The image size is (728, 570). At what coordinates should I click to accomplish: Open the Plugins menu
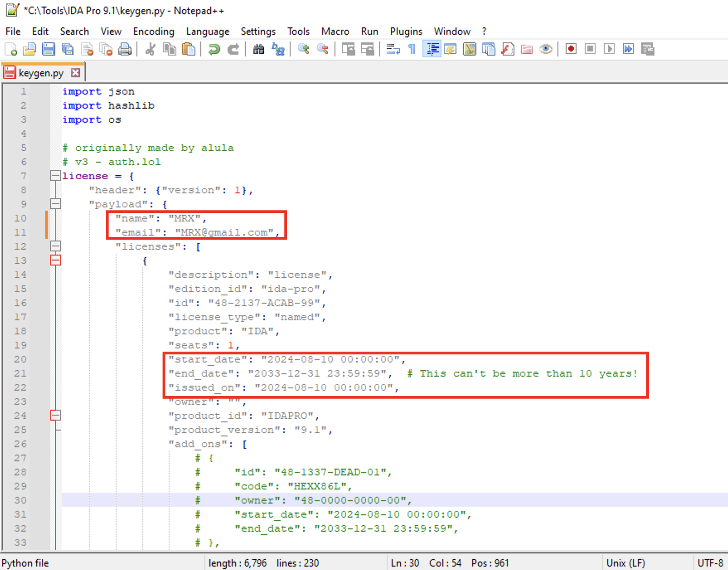pos(406,31)
